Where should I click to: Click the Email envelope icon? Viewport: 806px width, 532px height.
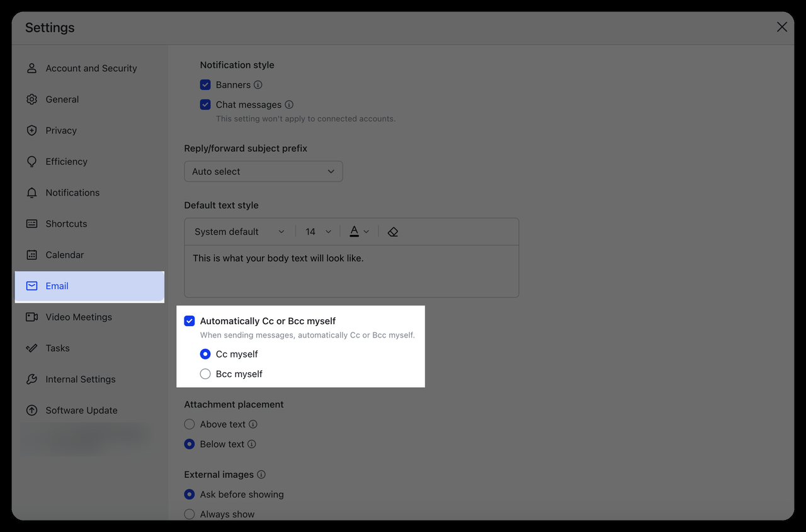(x=31, y=286)
